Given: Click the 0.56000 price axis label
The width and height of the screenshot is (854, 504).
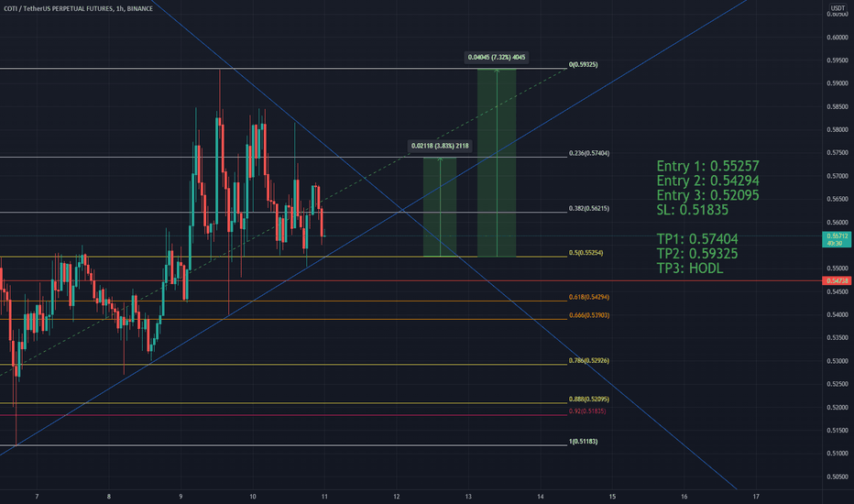Looking at the screenshot, I should coord(838,223).
